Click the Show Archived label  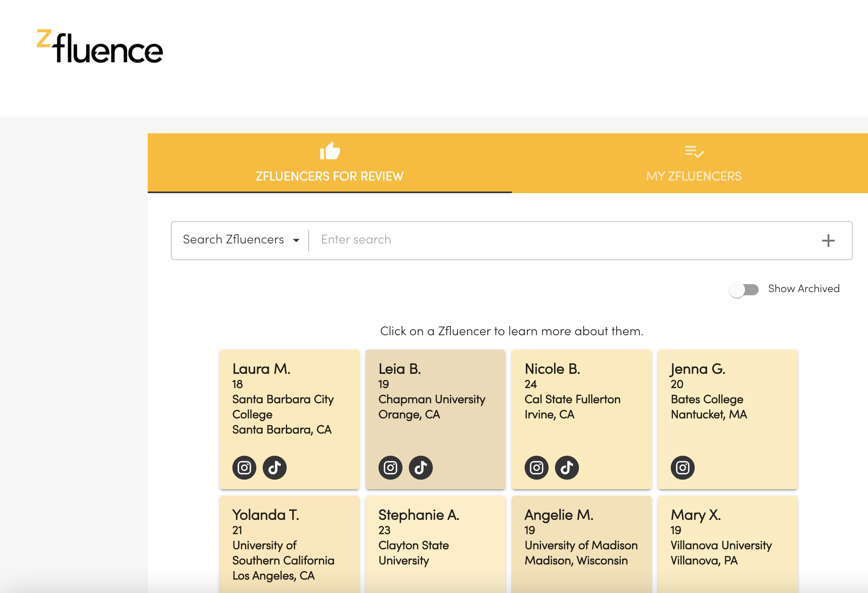(x=804, y=289)
